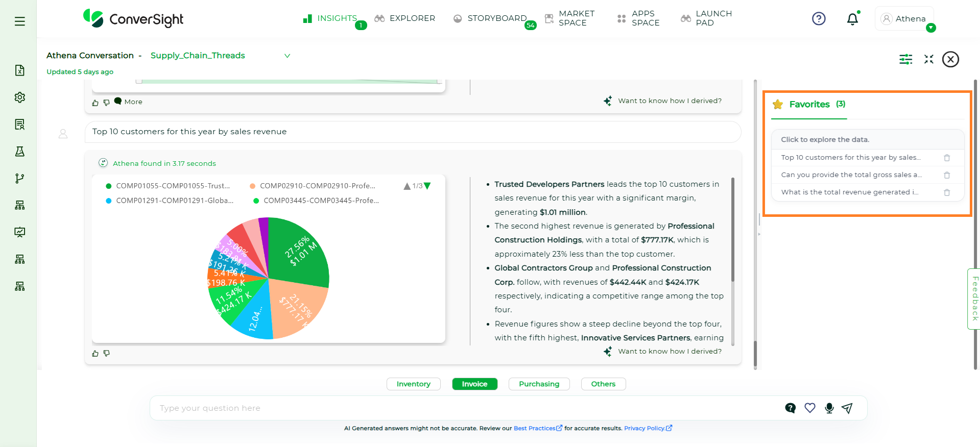Click the collapse view arrows icon
Image resolution: width=980 pixels, height=447 pixels.
pyautogui.click(x=929, y=59)
